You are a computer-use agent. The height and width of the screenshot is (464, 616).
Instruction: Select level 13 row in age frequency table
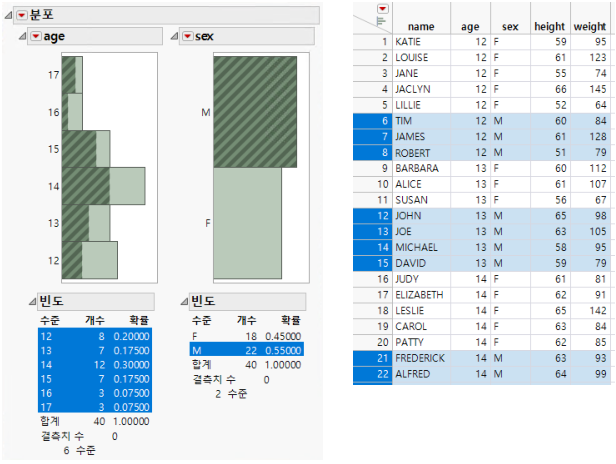[95, 350]
